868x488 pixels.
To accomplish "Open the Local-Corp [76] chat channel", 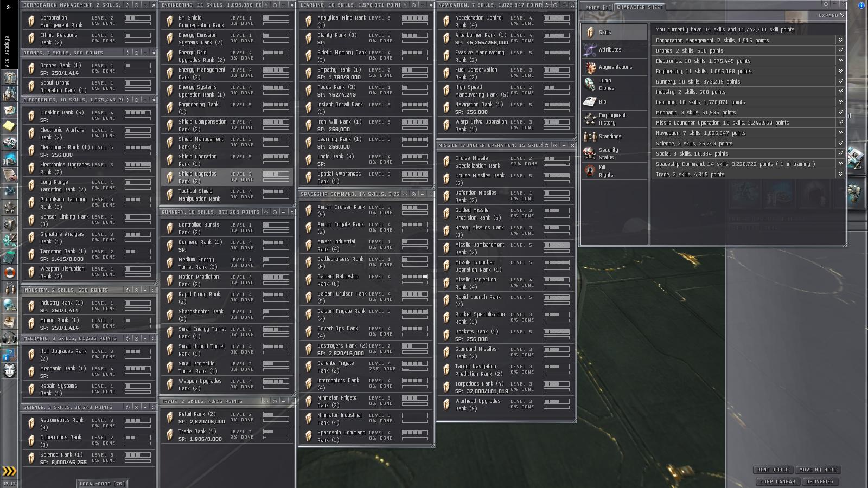I will pos(103,484).
